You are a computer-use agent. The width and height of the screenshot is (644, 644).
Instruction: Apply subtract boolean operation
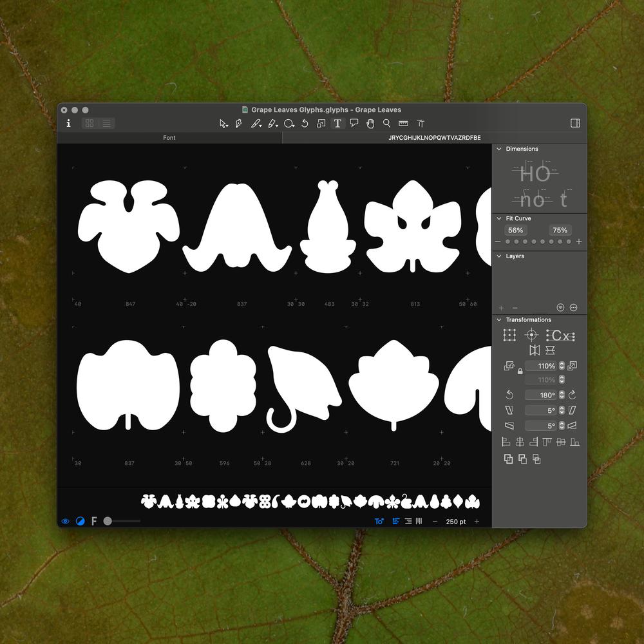coord(522,459)
